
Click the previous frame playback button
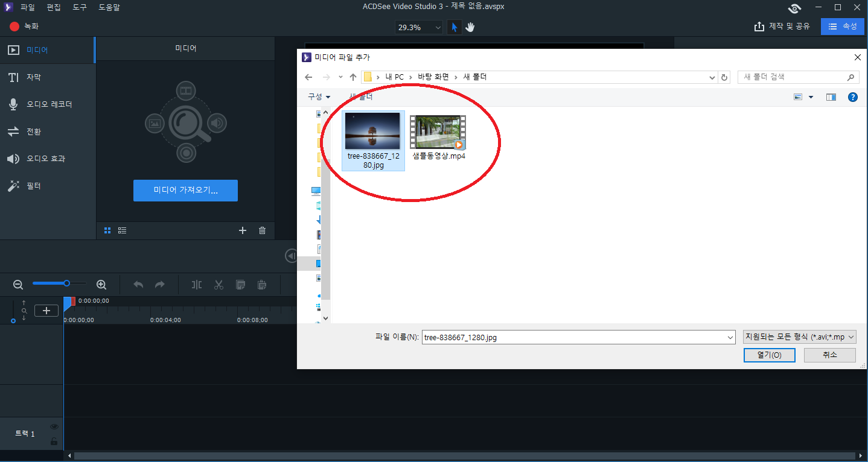(290, 256)
